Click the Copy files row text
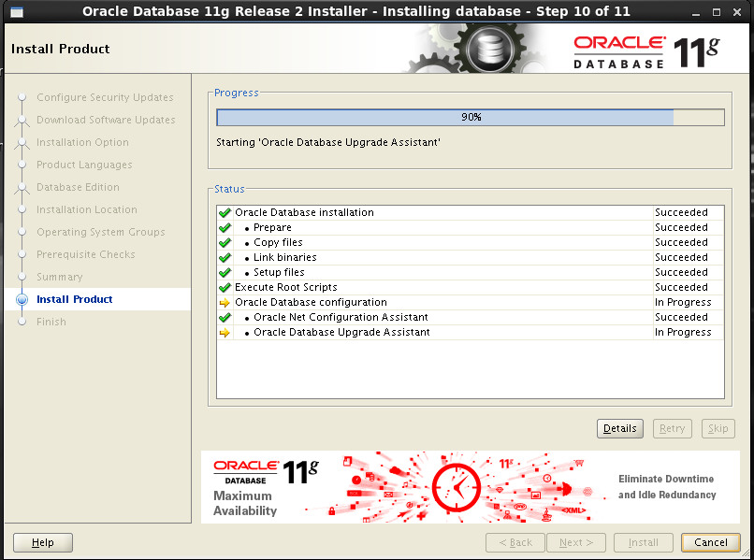 coord(278,242)
